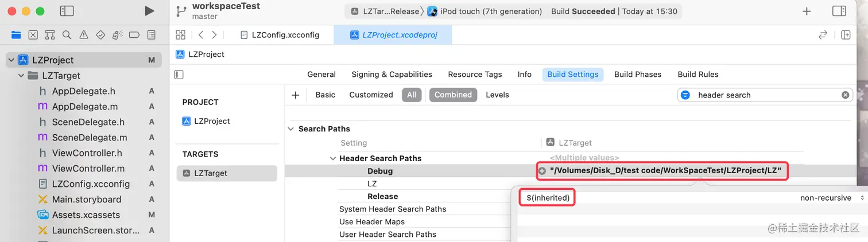The height and width of the screenshot is (242, 868).
Task: Open the non-recursive dropdown
Action: click(832, 198)
